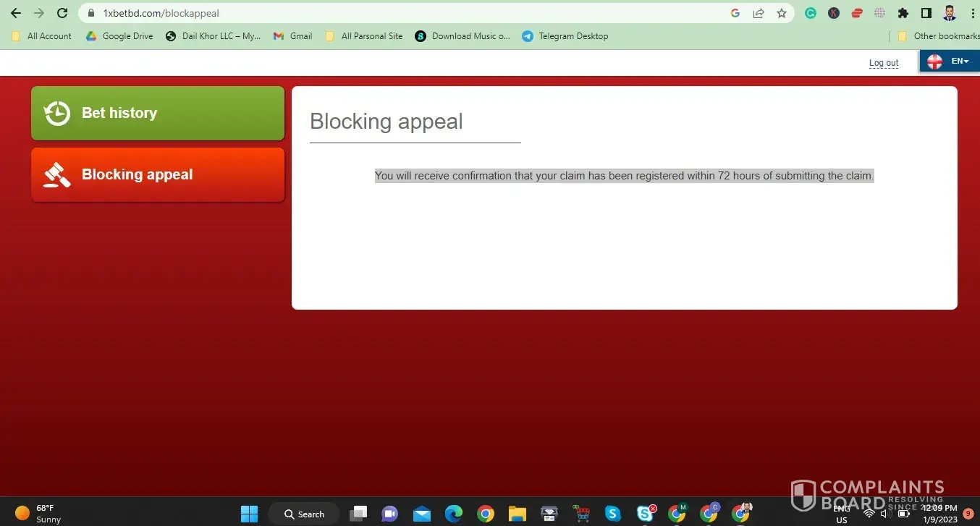Screen dimensions: 980x526
Task: Toggle the Chrome side panel
Action: click(x=926, y=13)
